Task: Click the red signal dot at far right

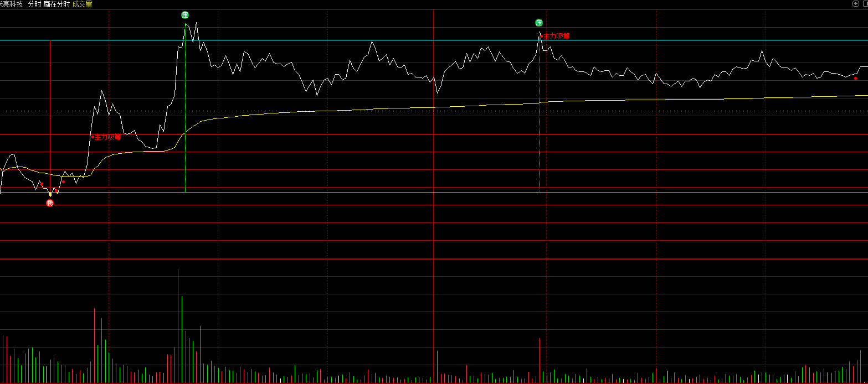Action: pyautogui.click(x=855, y=78)
